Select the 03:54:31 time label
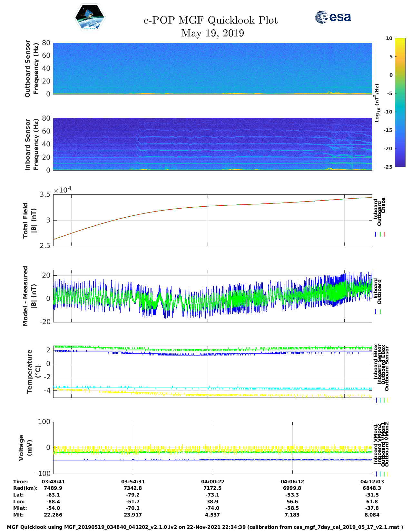 pyautogui.click(x=133, y=481)
